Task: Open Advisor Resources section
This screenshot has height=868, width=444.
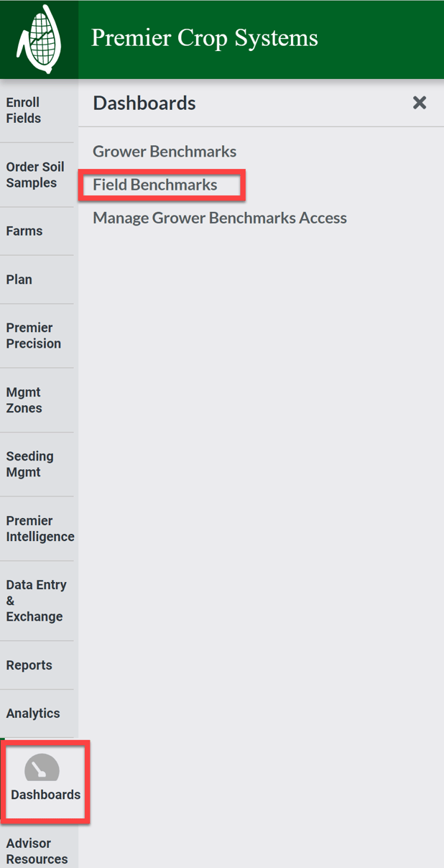Action: pos(37,851)
